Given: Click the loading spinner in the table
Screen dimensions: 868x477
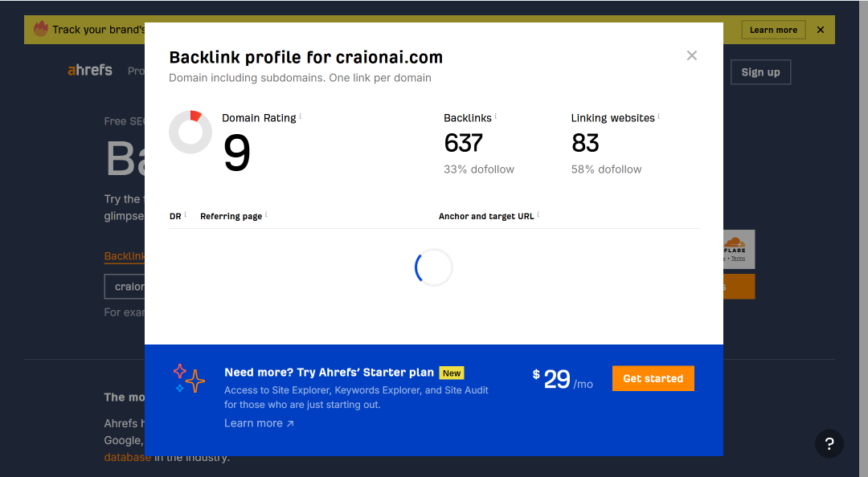Looking at the screenshot, I should (433, 267).
